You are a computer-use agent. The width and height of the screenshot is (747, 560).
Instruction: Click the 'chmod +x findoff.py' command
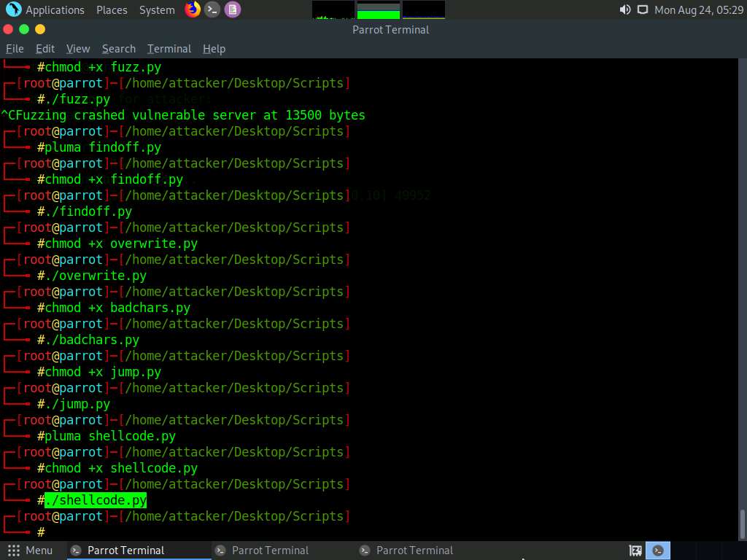tap(113, 179)
